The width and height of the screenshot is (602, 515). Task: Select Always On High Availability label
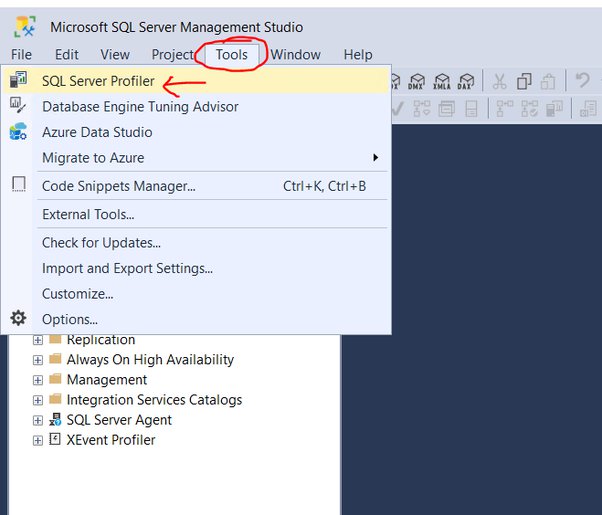point(150,359)
